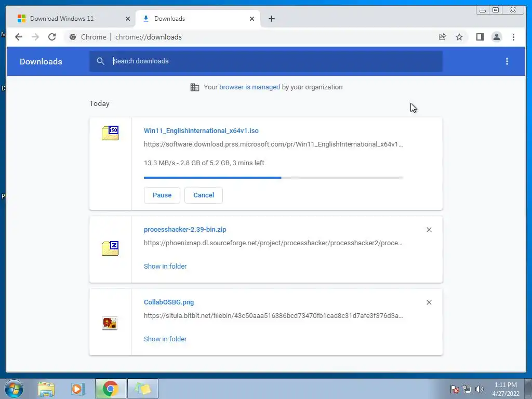Click the software.download.prss.microsoft.com source URL

pos(273,144)
